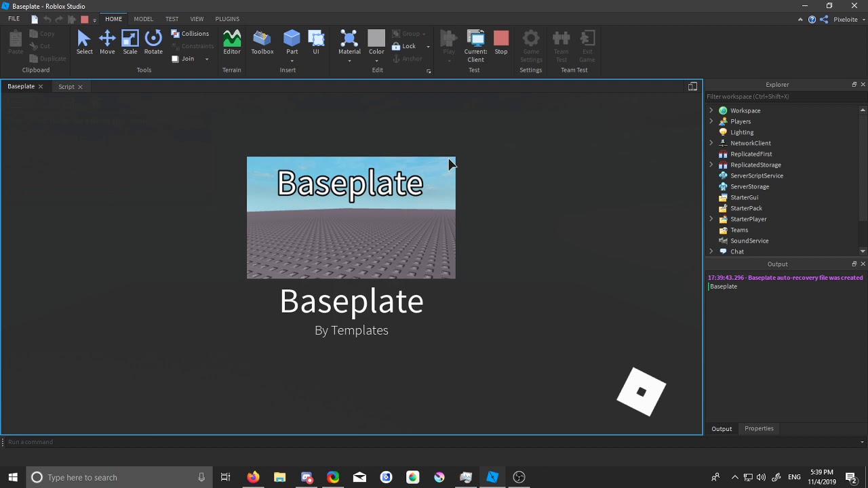Select the Select tool in Tools group

click(x=84, y=43)
